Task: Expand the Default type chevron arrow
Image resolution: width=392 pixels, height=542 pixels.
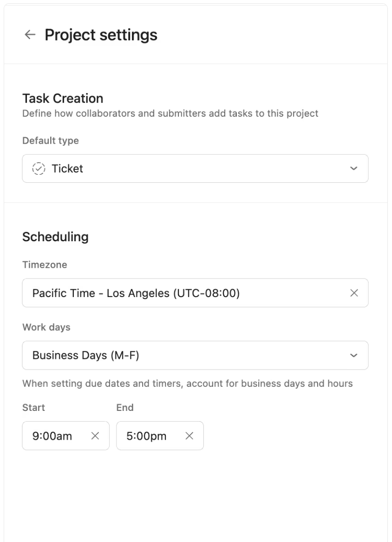Action: (x=354, y=169)
